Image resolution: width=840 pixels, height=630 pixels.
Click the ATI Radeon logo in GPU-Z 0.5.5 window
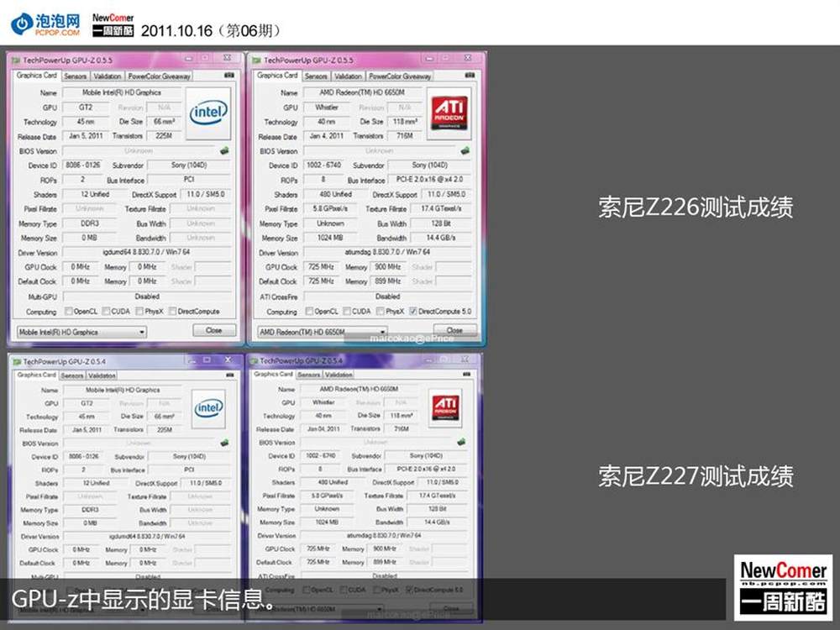(x=449, y=113)
